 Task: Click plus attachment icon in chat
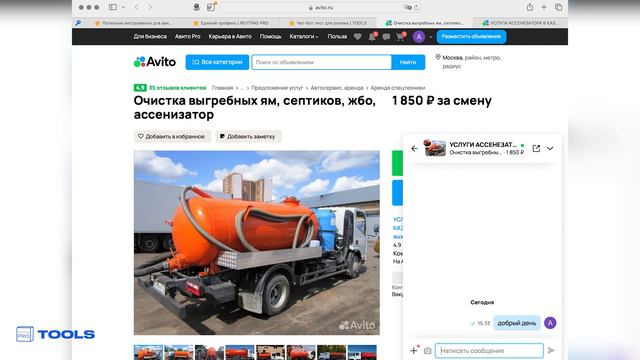(414, 350)
